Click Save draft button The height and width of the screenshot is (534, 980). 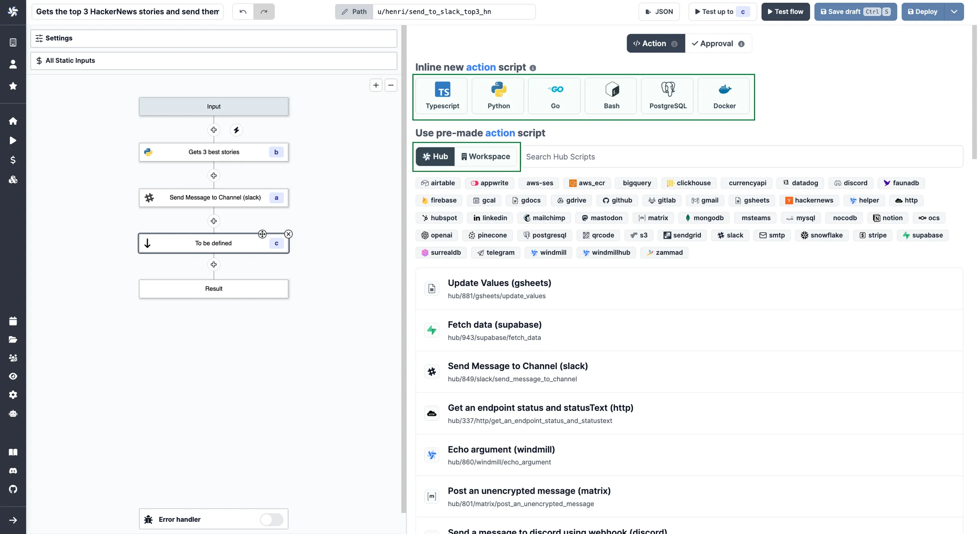pos(855,12)
